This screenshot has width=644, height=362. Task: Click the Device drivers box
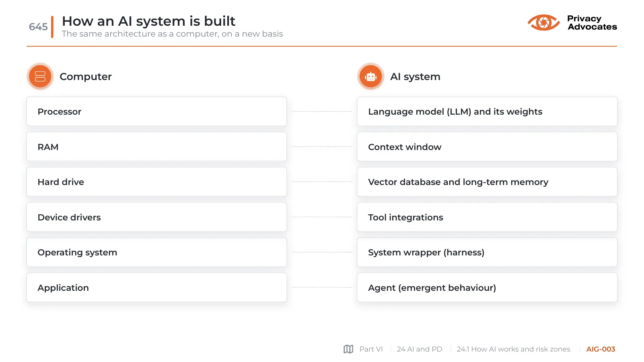pyautogui.click(x=156, y=217)
